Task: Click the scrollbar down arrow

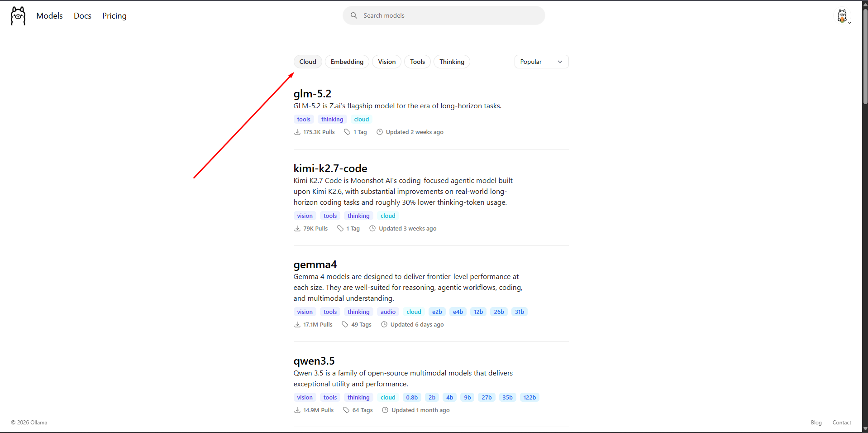Action: (x=865, y=429)
